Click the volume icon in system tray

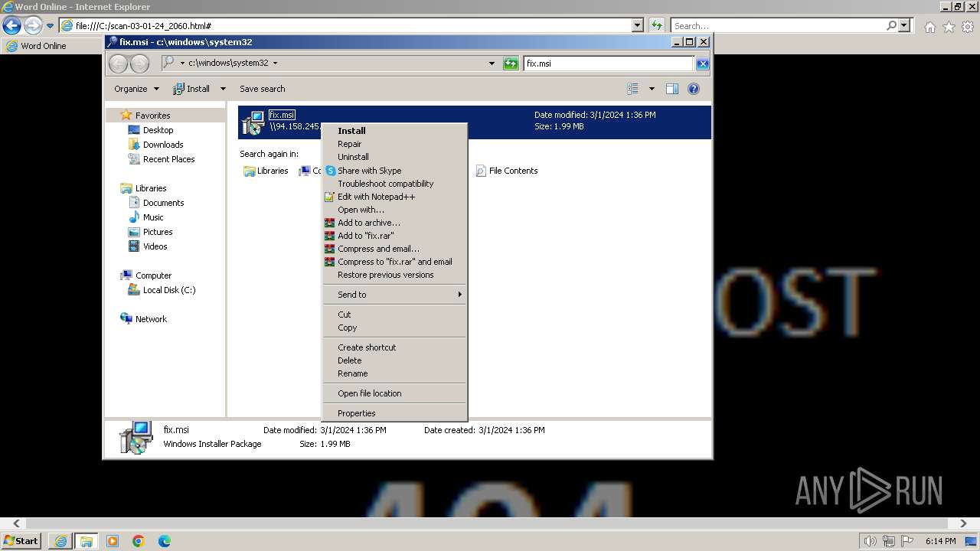tap(870, 541)
